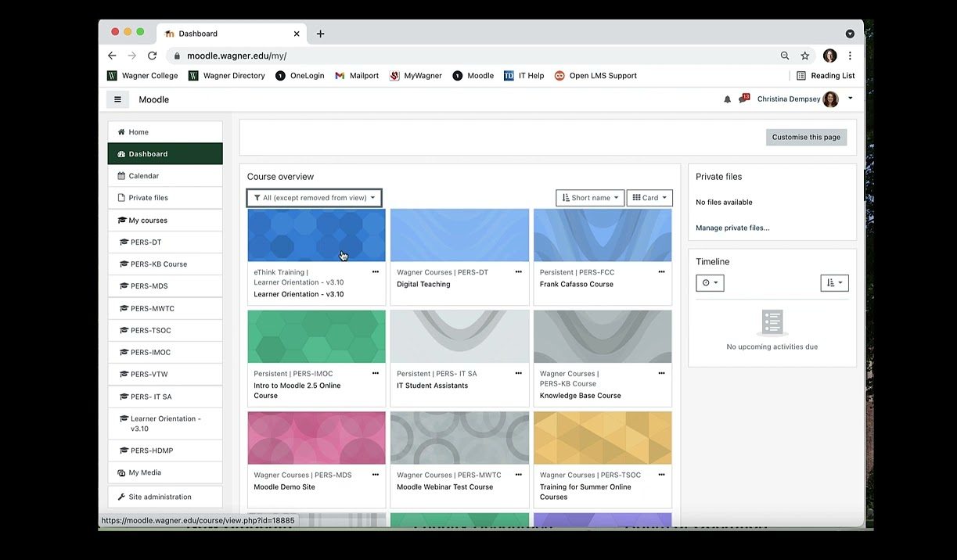
Task: Open the hamburger navigation menu icon
Action: (x=117, y=99)
